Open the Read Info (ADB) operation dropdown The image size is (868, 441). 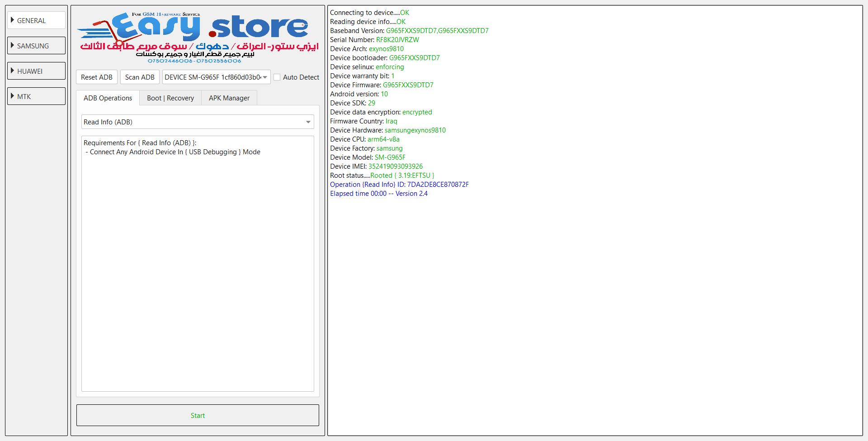198,122
